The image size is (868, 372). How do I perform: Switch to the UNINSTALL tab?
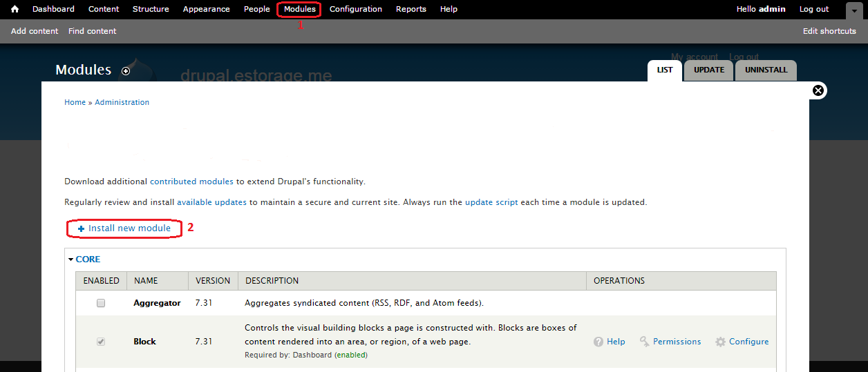(x=766, y=70)
